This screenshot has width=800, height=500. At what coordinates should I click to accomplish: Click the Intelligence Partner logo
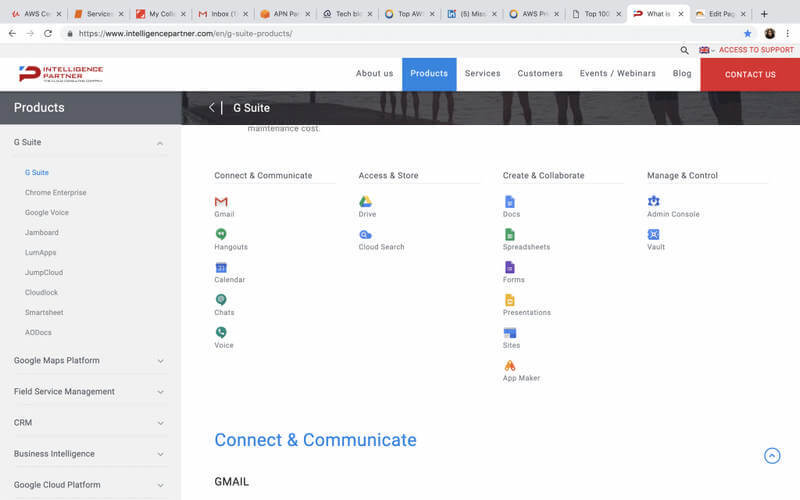pyautogui.click(x=61, y=73)
